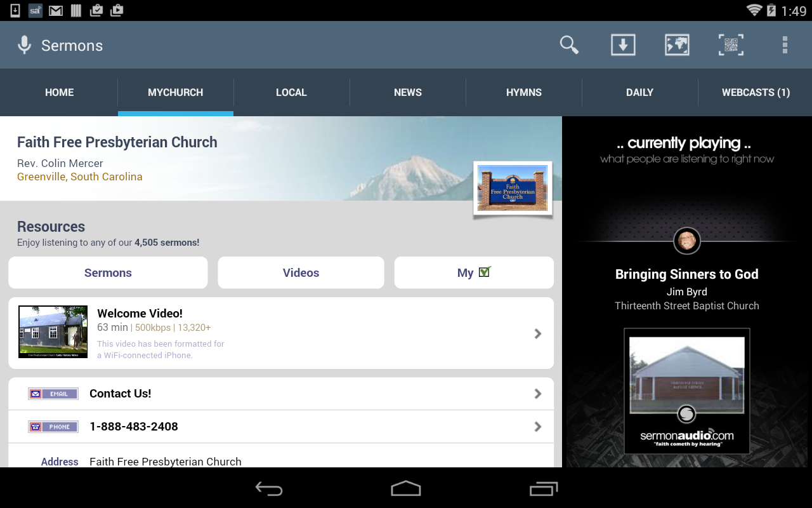
Task: Tap the Jim Byrd speaker name
Action: 687,291
